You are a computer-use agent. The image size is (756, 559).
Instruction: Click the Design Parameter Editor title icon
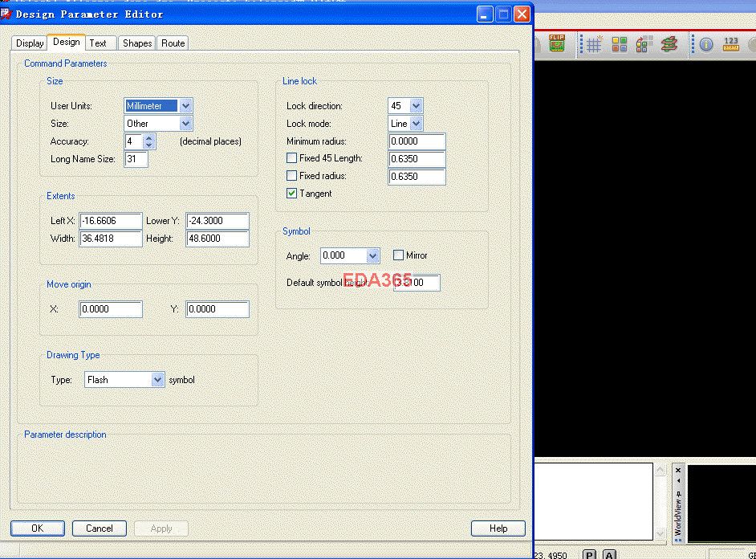[6, 14]
